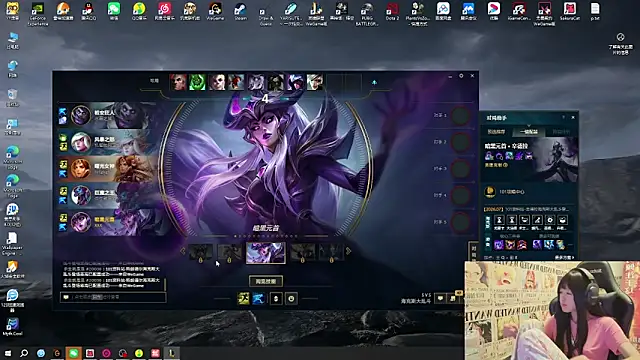Open the emote selector button
The width and height of the screenshot is (640, 360).
click(291, 299)
